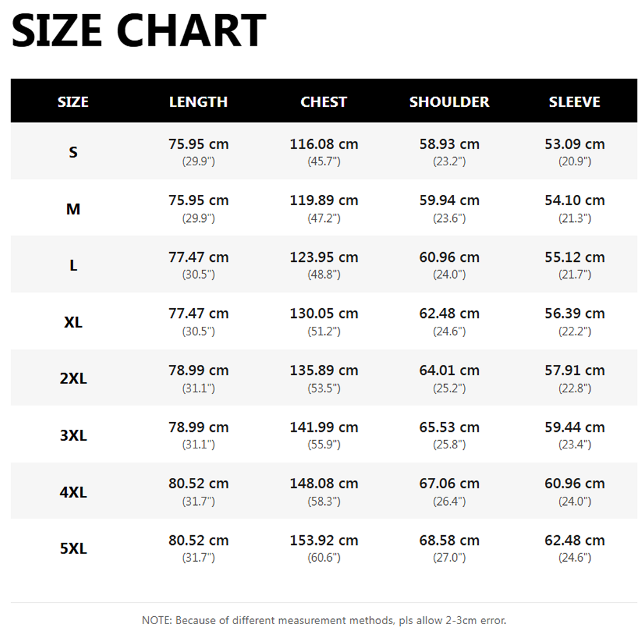
Task: Select the SIZE column header
Action: [x=73, y=102]
